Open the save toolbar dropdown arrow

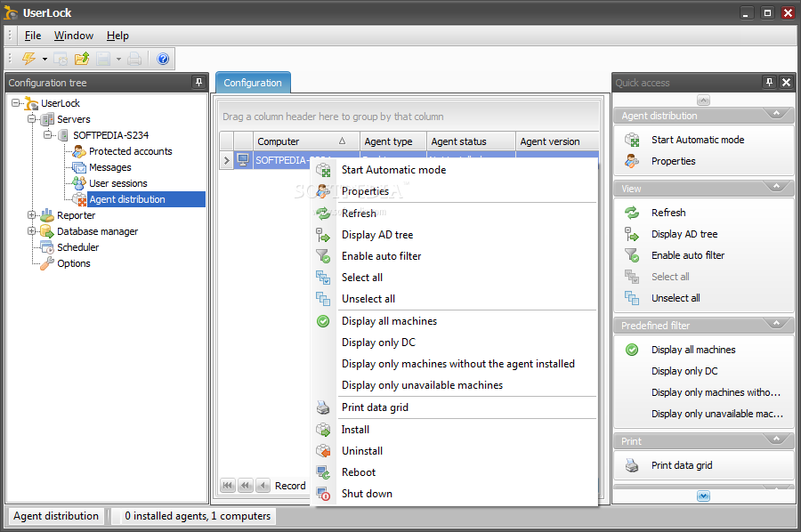[x=118, y=60]
